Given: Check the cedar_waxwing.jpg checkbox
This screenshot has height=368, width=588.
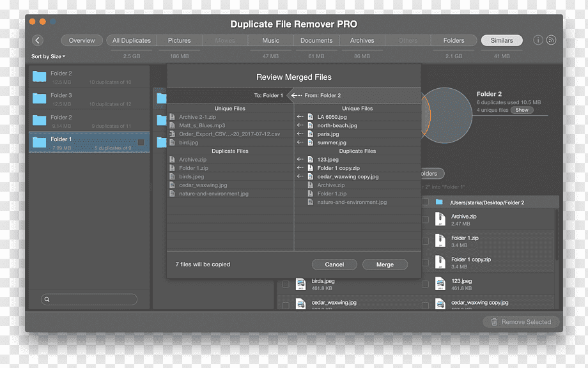Looking at the screenshot, I should (286, 305).
